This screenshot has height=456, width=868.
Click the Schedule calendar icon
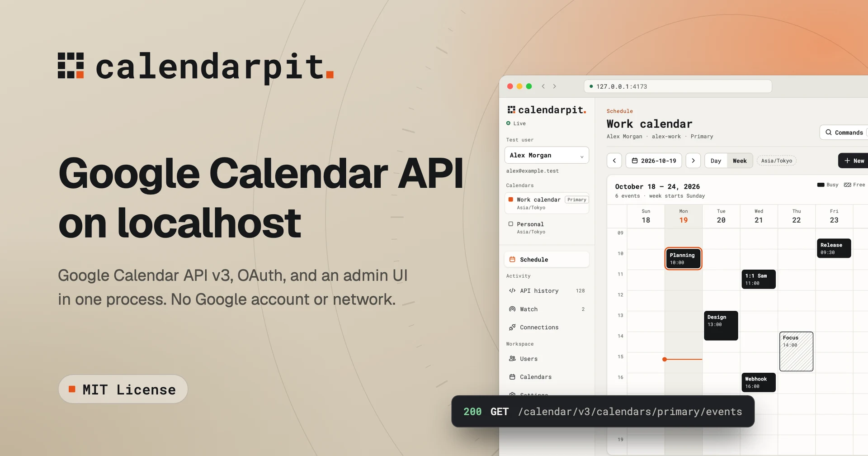[512, 260]
